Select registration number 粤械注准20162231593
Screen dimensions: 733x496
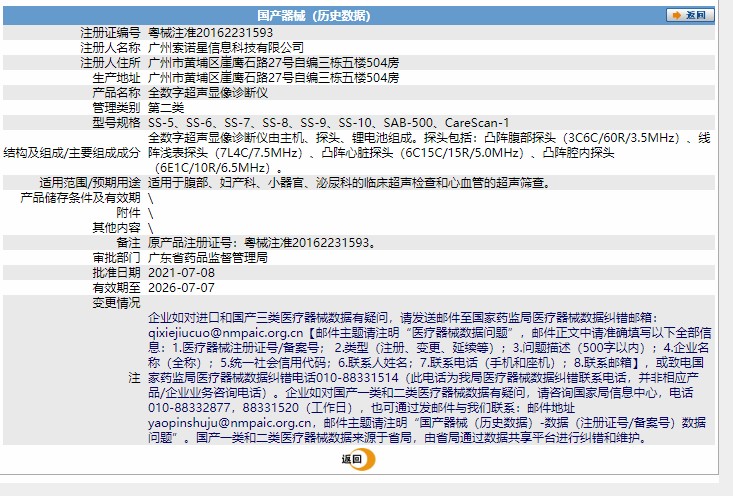(210, 33)
